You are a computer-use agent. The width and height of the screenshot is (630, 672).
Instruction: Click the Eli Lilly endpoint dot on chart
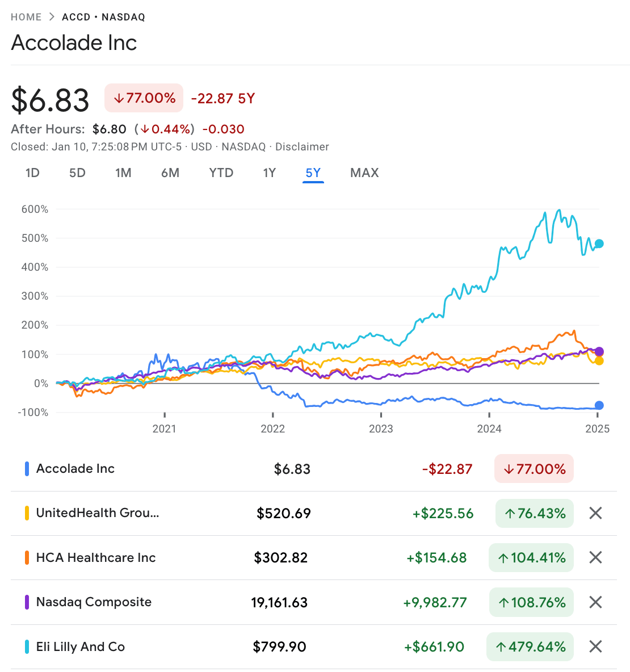click(599, 243)
